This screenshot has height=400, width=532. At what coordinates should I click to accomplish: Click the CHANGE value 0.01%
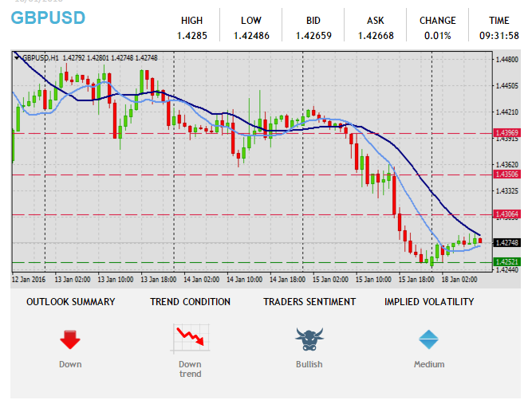[438, 36]
